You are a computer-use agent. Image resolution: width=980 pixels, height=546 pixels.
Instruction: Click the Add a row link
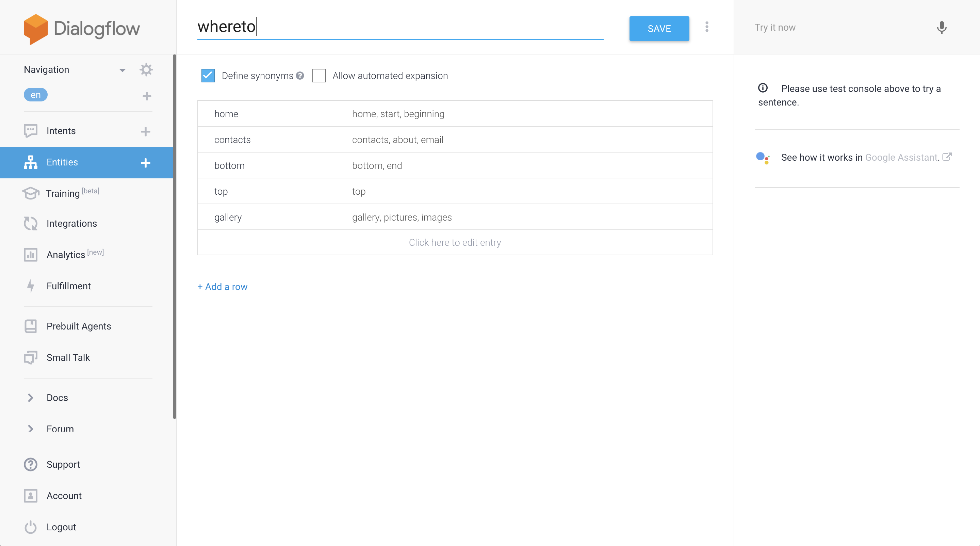coord(222,287)
